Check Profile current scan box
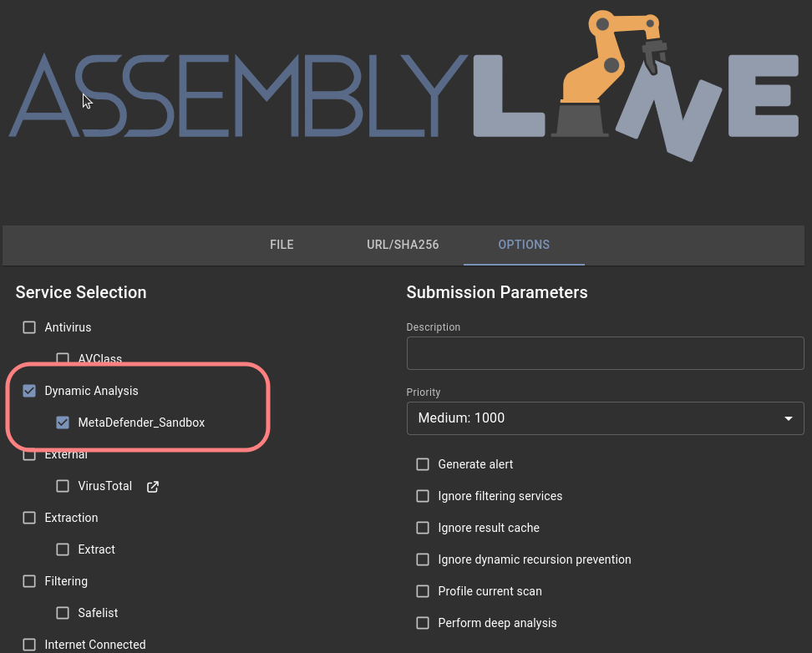 (x=423, y=591)
